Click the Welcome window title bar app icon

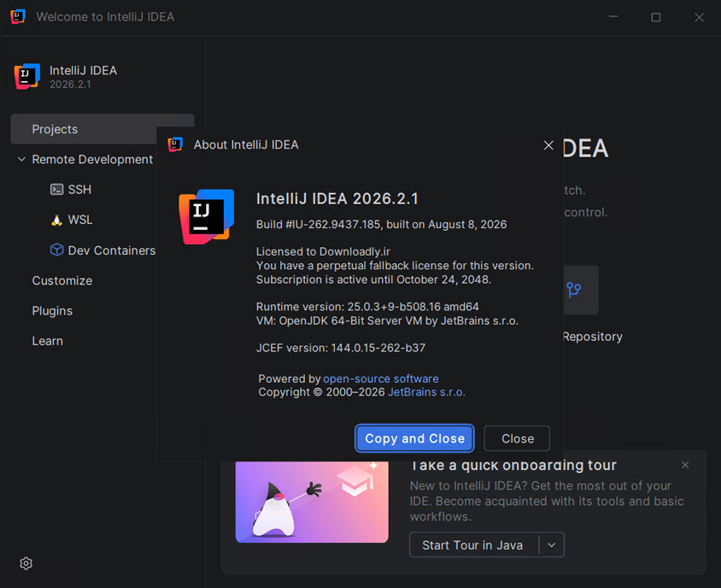(17, 16)
